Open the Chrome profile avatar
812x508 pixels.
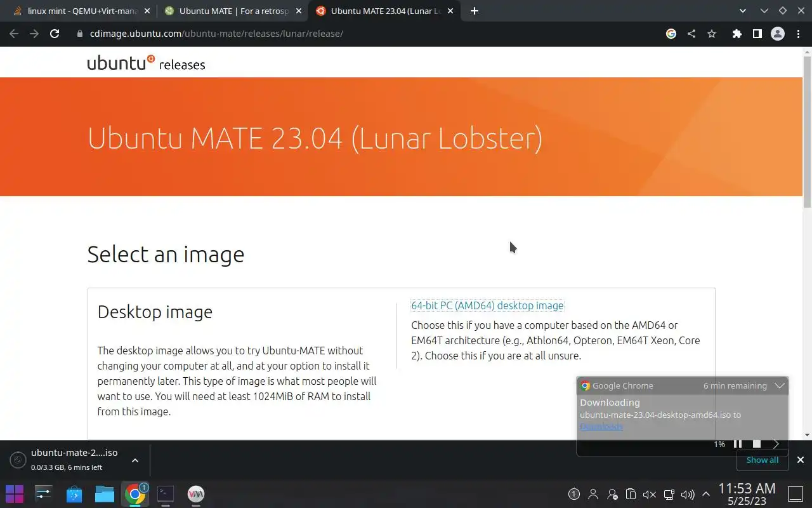[778, 34]
